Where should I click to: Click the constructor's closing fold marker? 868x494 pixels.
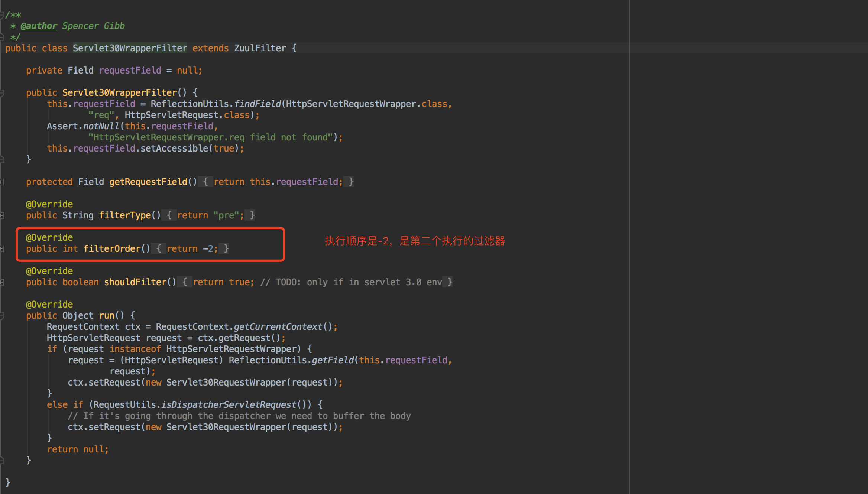pos(2,160)
